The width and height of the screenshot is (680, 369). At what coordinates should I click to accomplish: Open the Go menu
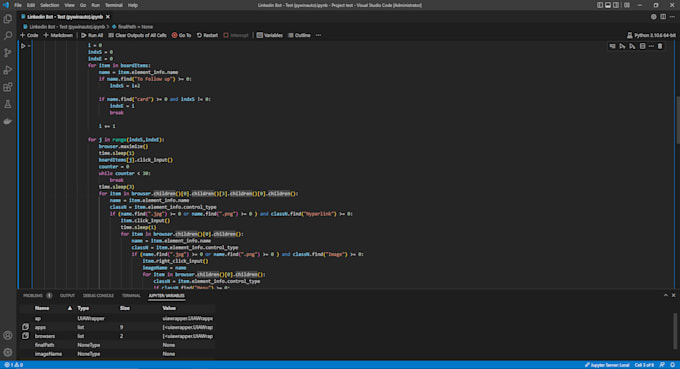83,5
